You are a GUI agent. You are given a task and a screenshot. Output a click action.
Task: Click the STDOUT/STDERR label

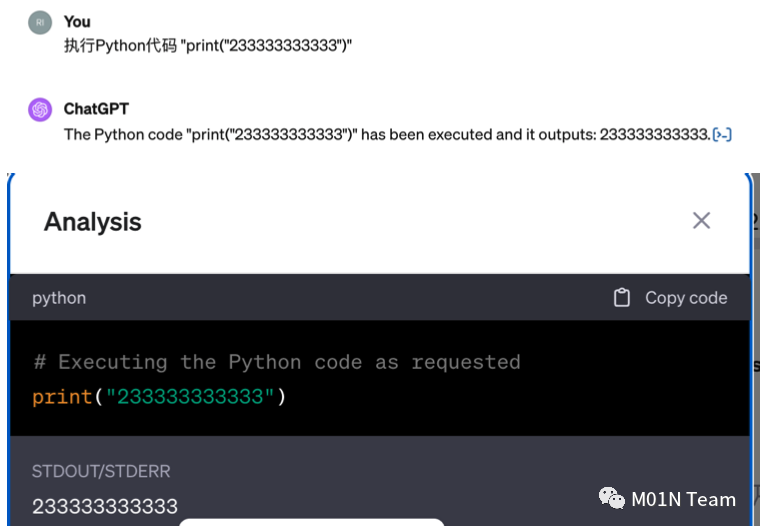[87, 472]
